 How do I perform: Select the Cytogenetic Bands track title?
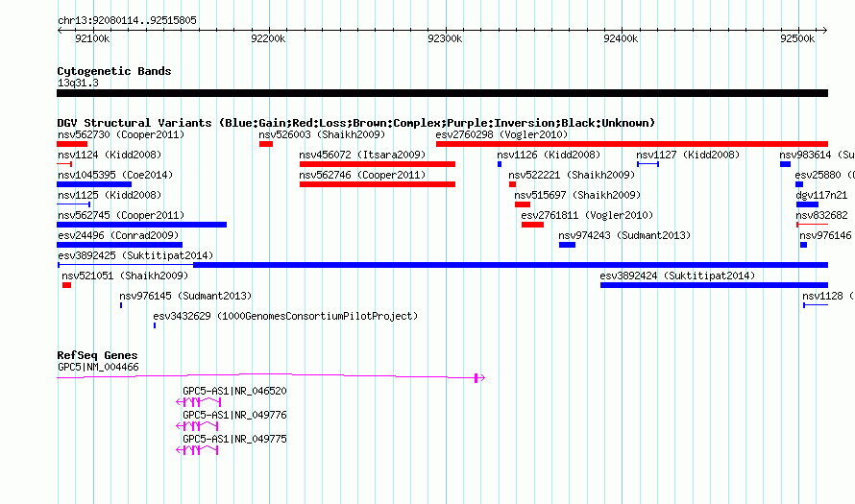[114, 71]
